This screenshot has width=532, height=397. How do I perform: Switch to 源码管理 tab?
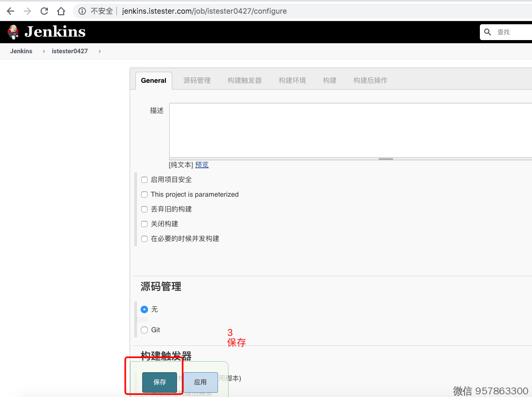[x=196, y=81]
